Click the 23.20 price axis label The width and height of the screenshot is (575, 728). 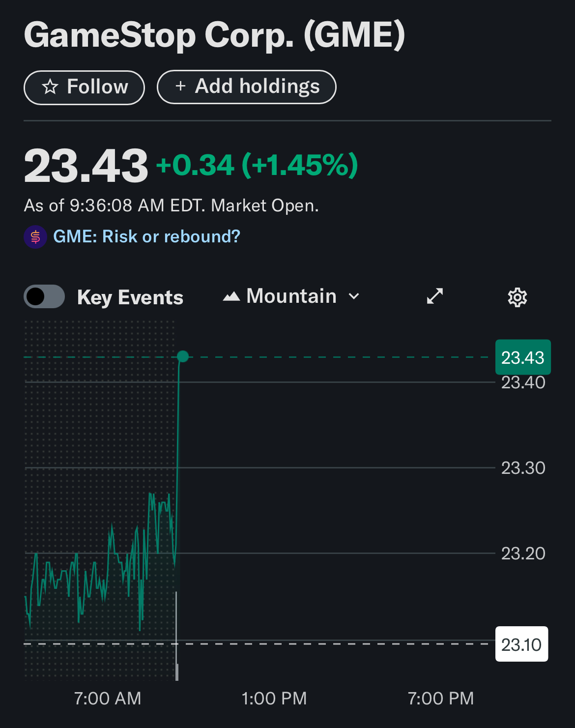tap(523, 553)
